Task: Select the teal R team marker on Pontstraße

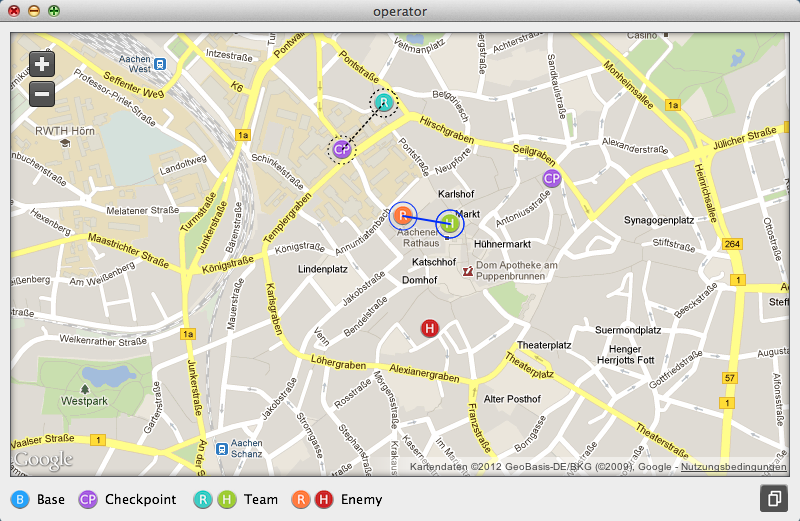Action: tap(384, 103)
